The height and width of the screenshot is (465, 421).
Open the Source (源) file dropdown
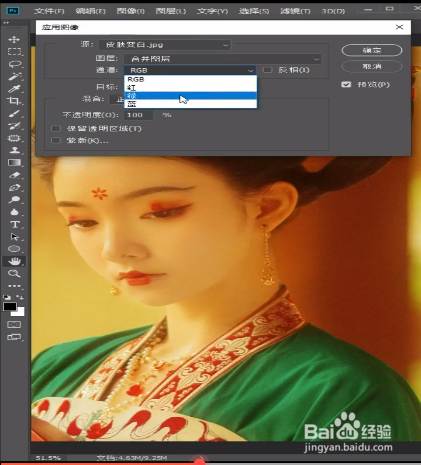[x=165, y=45]
